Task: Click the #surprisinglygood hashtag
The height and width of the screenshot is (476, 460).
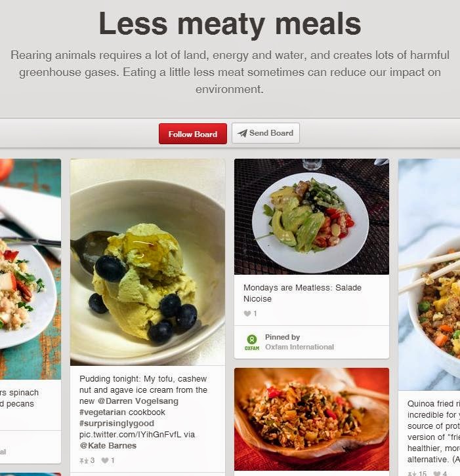Action: click(x=117, y=424)
